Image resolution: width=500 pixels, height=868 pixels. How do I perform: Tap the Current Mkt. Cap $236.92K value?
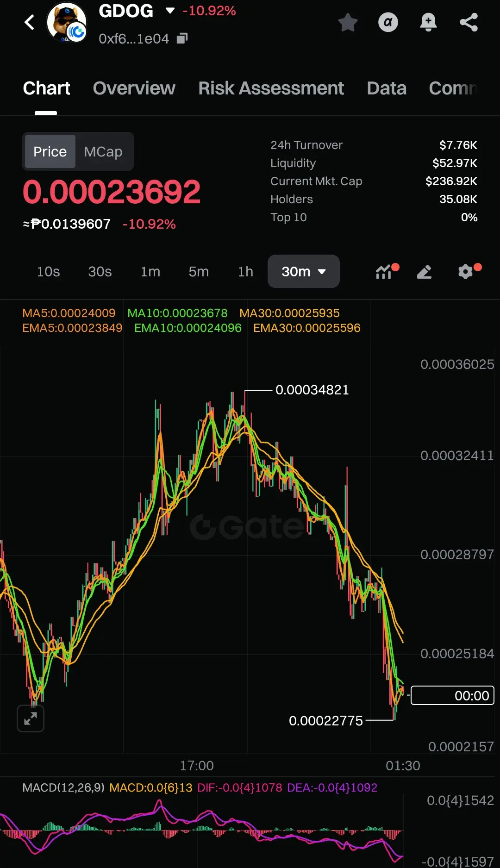[451, 181]
